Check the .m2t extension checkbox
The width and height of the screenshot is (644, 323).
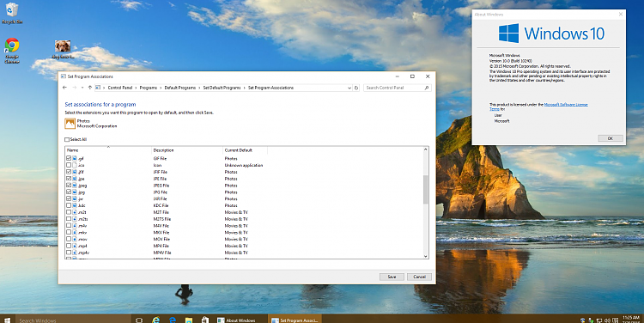coord(69,212)
